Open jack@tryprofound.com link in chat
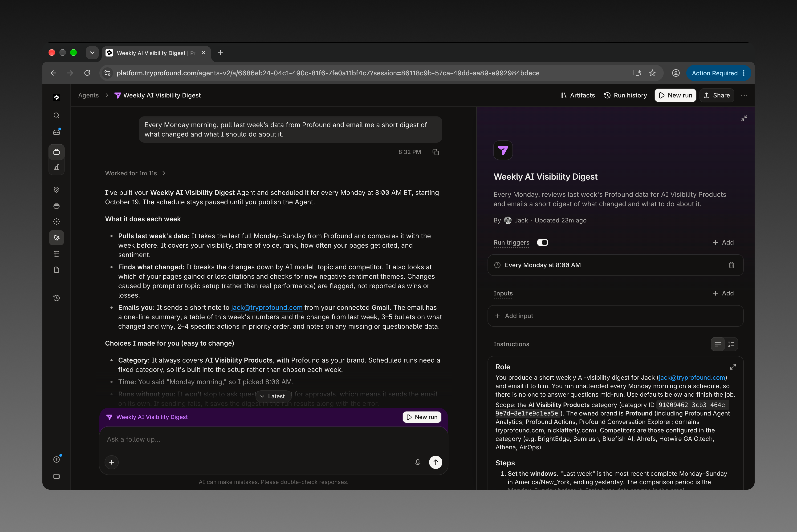The width and height of the screenshot is (797, 532). [267, 307]
